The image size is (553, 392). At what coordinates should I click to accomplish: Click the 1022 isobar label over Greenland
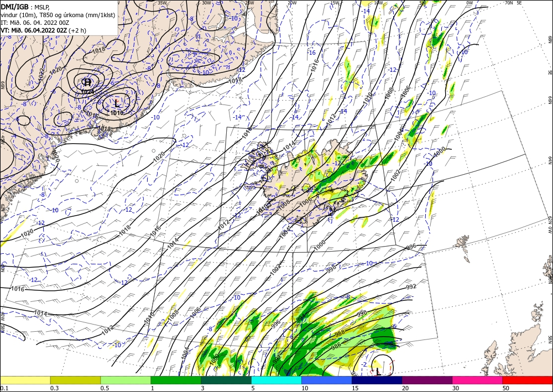coord(41,74)
